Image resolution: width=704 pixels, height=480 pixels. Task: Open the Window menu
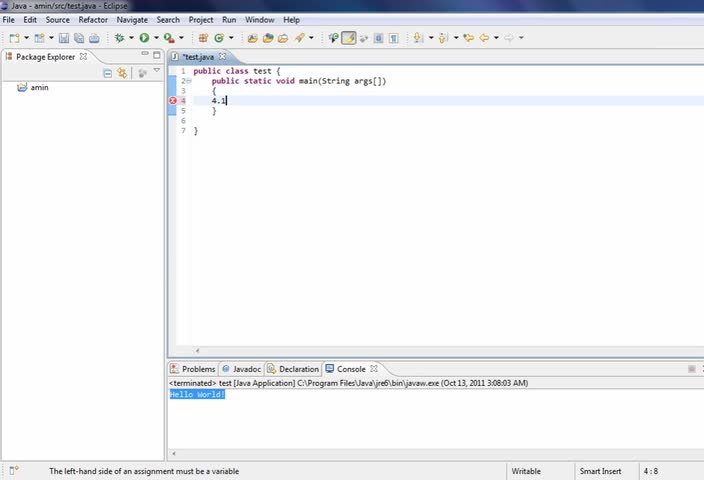(260, 20)
